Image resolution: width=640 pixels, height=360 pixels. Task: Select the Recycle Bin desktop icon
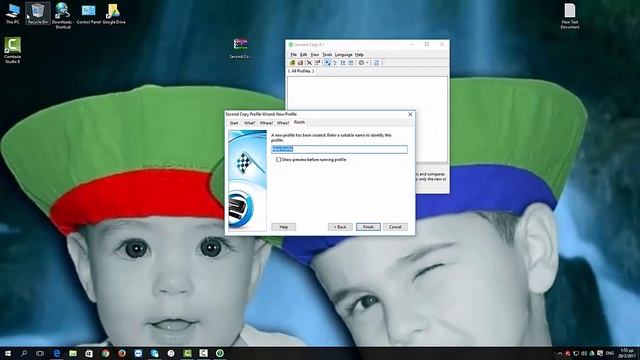click(38, 13)
